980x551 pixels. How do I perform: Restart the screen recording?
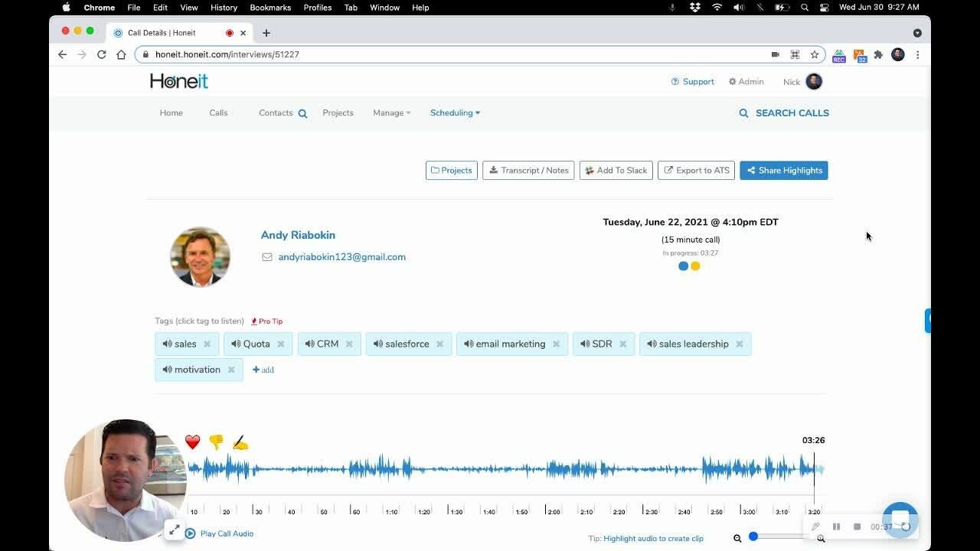(x=906, y=527)
